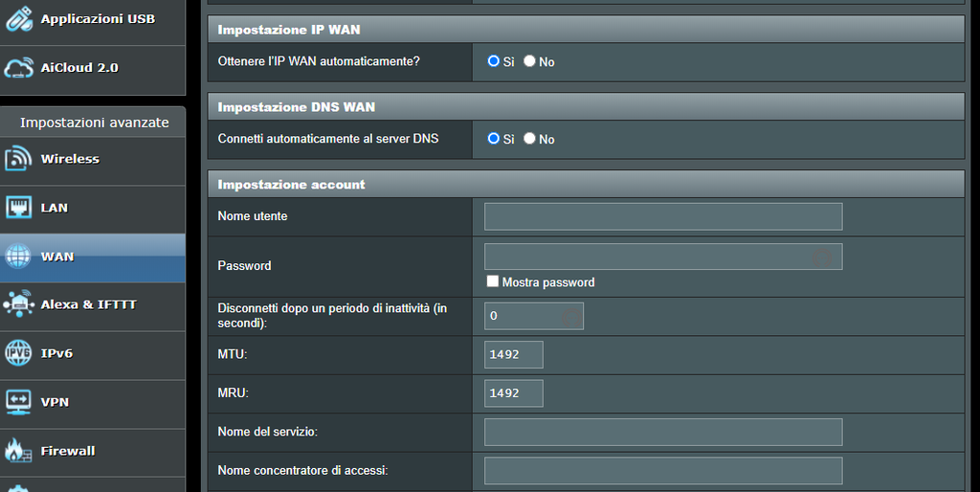
Task: Enable the Mostra password checkbox
Action: click(493, 281)
